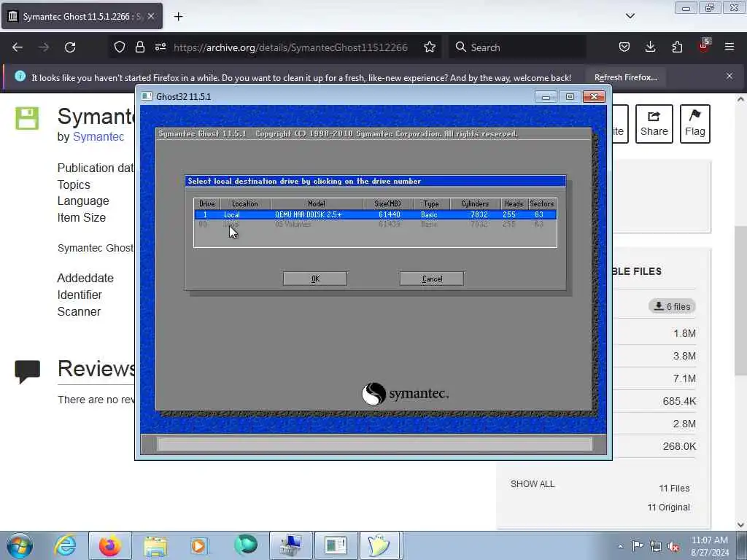Click the uBlock extension icon

click(x=704, y=46)
